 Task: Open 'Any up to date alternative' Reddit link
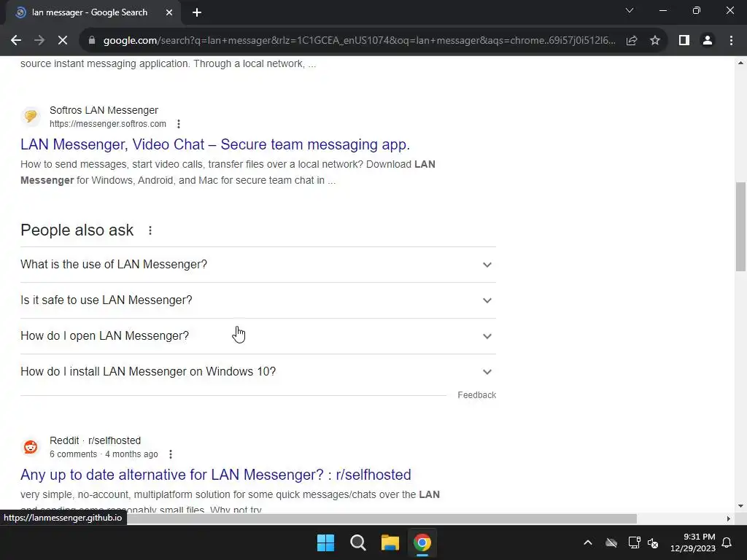point(216,475)
